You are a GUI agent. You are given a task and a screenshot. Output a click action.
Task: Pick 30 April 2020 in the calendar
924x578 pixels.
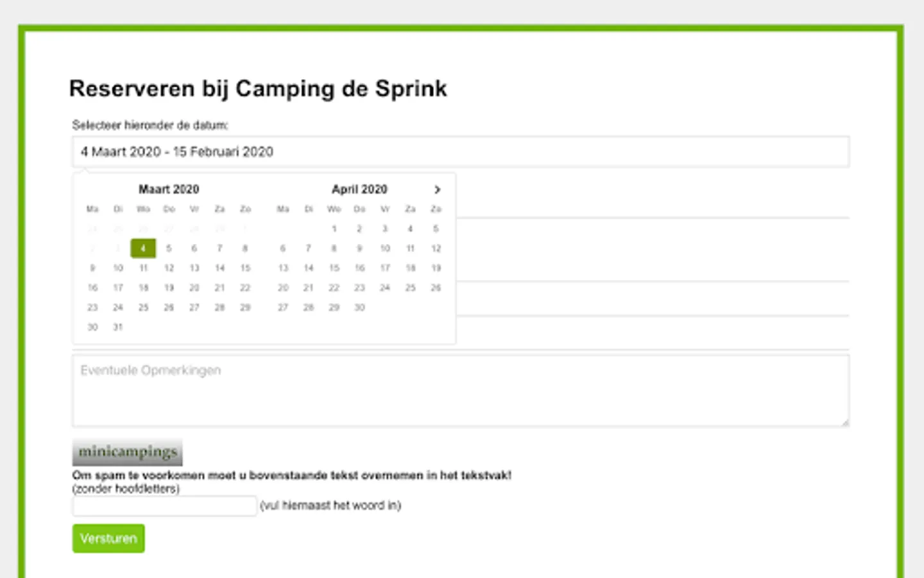click(x=359, y=308)
